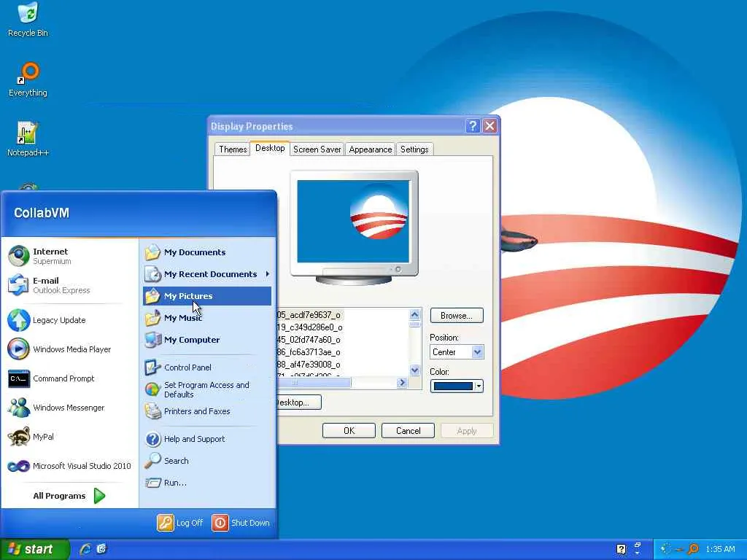
Task: Open Microsoft Visual Studio 2010
Action: [69, 466]
